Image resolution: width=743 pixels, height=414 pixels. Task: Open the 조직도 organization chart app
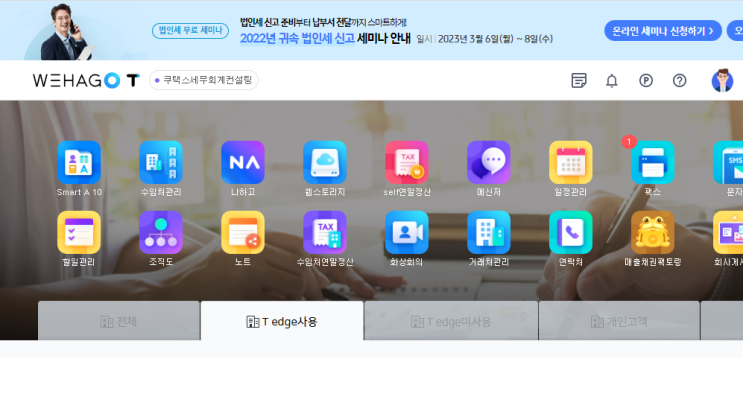161,233
